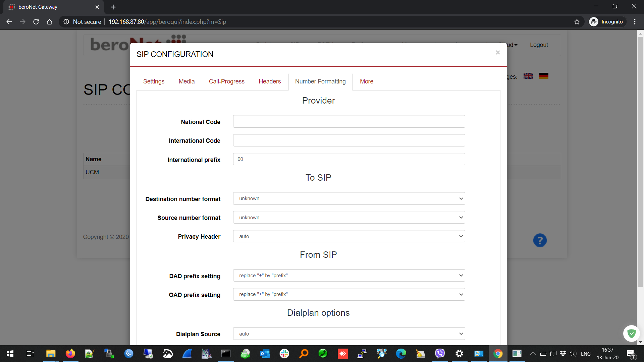Open the Windows Start menu
This screenshot has width=644, height=362.
[10, 354]
